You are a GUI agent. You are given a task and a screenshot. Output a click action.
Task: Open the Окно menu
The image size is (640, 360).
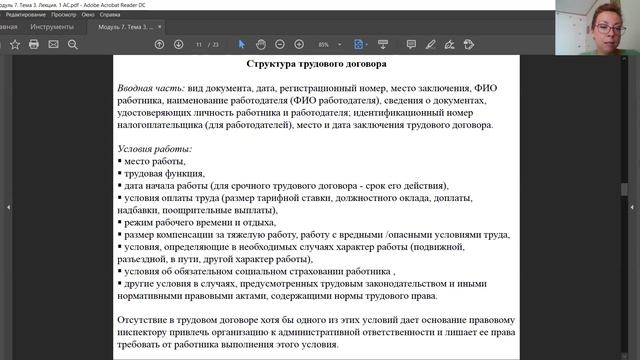[x=88, y=15]
